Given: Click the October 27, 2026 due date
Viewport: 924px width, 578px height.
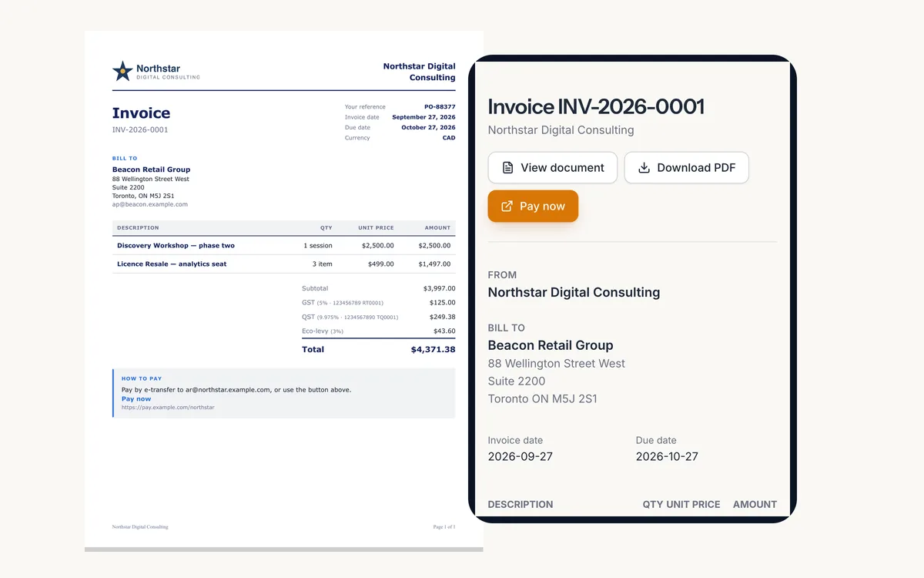Looking at the screenshot, I should tap(428, 127).
